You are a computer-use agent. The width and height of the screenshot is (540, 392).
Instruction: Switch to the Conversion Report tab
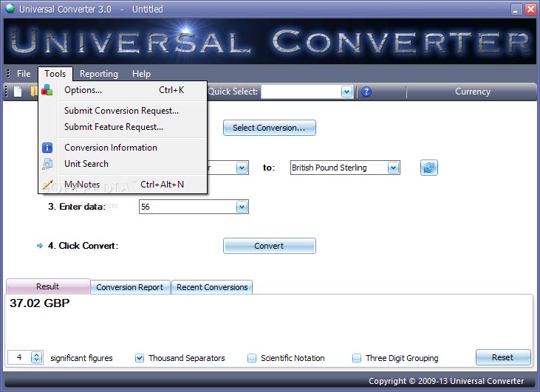(x=130, y=287)
